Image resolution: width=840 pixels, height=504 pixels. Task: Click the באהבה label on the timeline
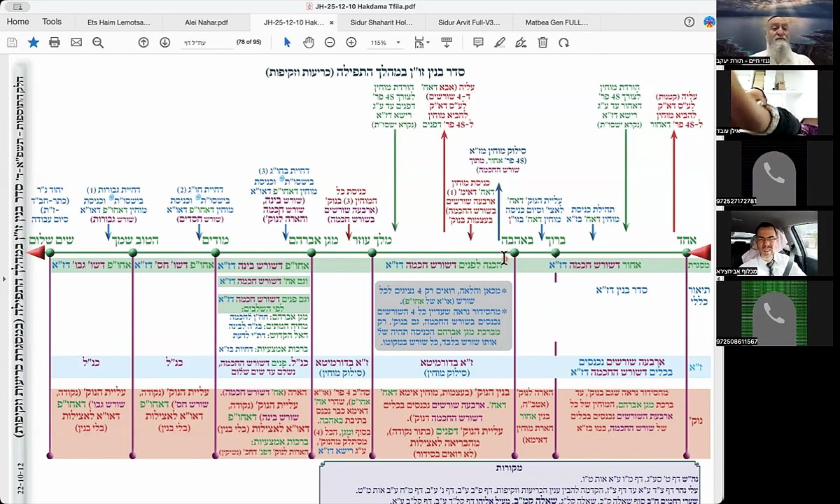pos(516,240)
